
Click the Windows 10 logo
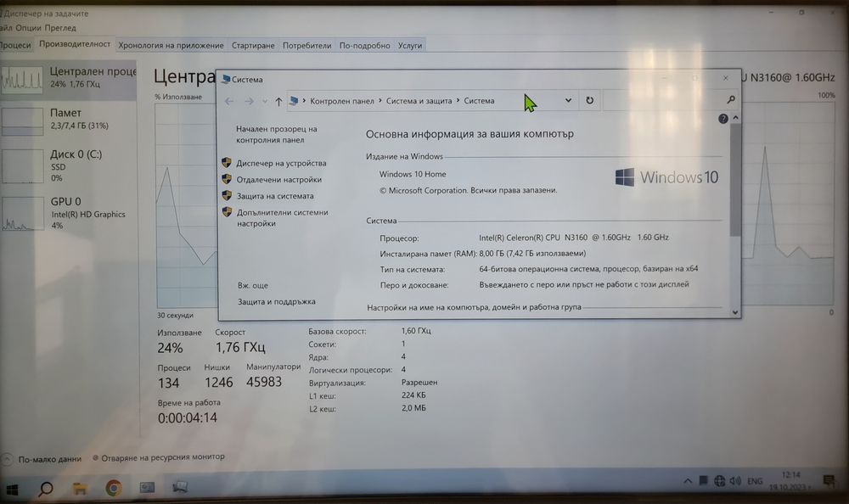(x=666, y=177)
